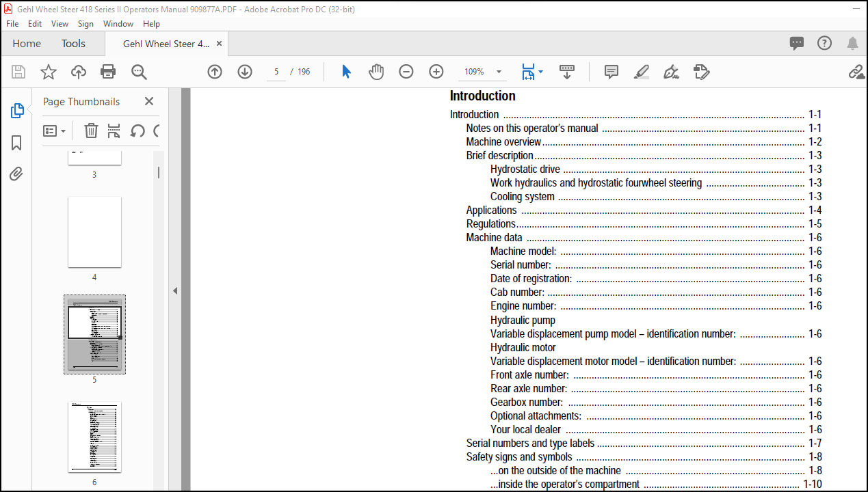Open the notifications bell icon
868x492 pixels.
click(852, 43)
